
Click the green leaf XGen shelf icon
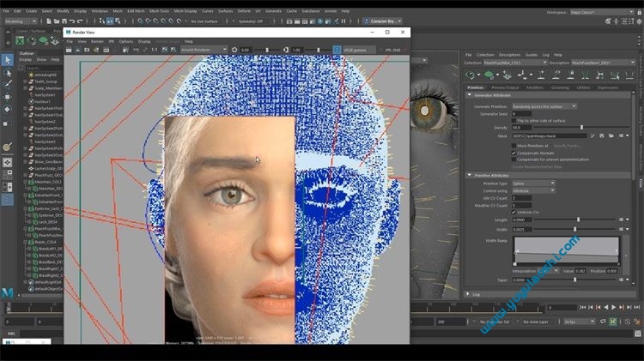click(x=43, y=40)
